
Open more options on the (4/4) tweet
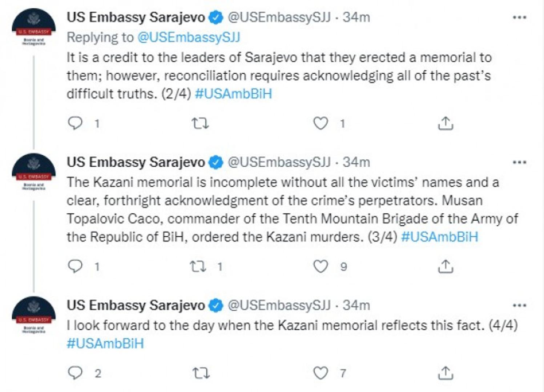click(x=519, y=306)
